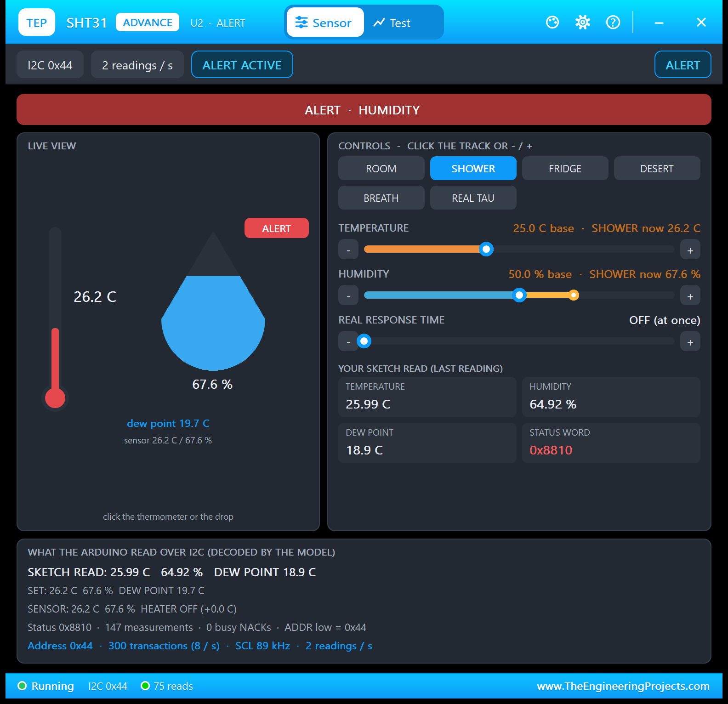Select the SHOWER preset

pos(473,168)
